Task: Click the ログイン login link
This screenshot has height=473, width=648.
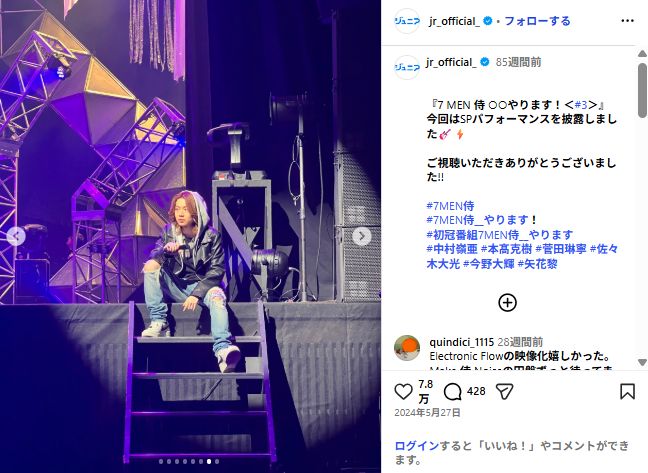Action: click(417, 446)
